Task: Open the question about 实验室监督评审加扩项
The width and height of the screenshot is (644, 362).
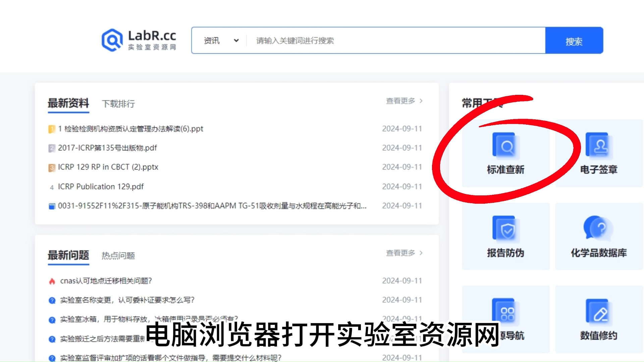Action: point(171,358)
